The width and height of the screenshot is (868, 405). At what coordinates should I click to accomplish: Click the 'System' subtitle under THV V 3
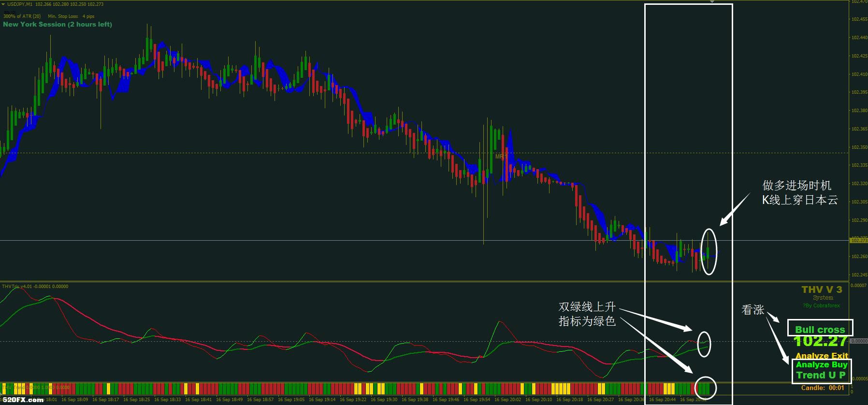823,298
